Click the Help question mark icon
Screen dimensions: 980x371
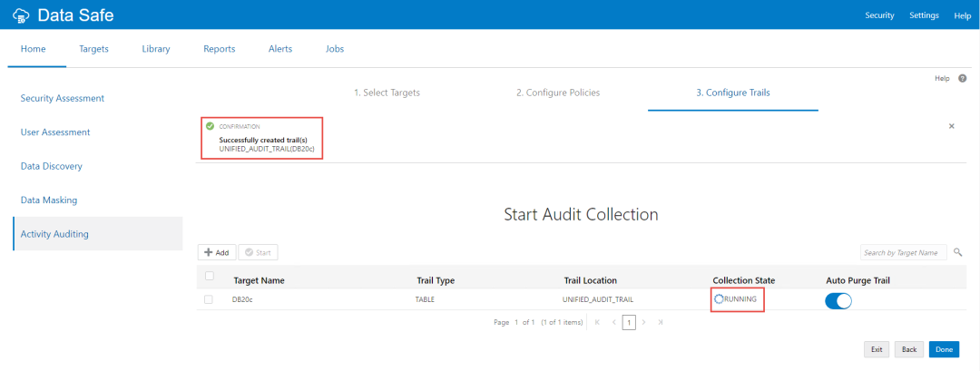(962, 79)
